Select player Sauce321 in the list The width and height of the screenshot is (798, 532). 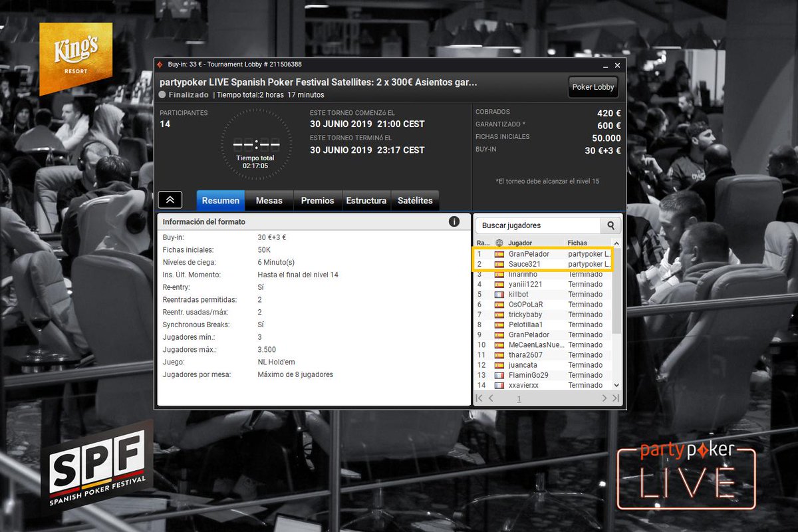pos(543,264)
